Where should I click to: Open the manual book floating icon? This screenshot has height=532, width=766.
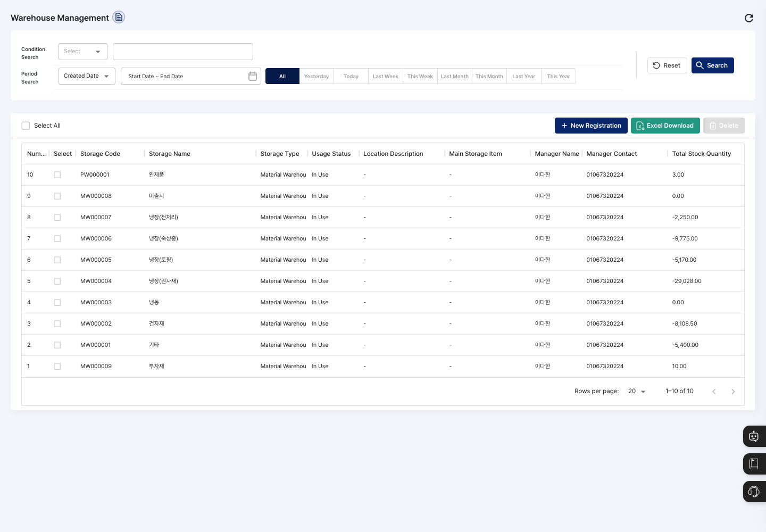[754, 464]
